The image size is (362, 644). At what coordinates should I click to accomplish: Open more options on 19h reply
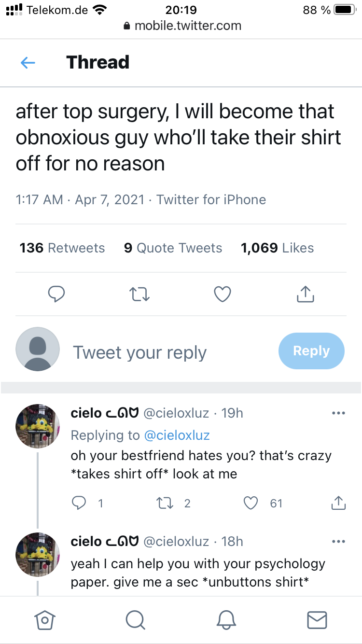tap(338, 413)
